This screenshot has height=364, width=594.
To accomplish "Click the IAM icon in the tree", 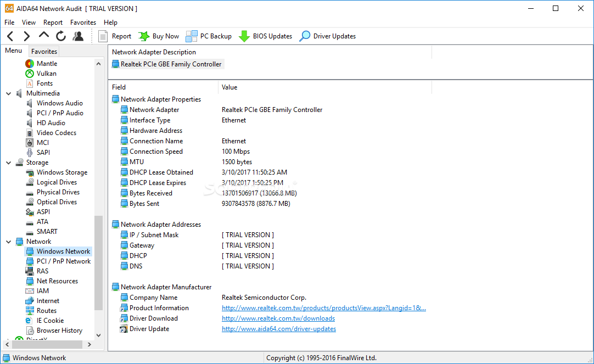I will click(x=30, y=291).
